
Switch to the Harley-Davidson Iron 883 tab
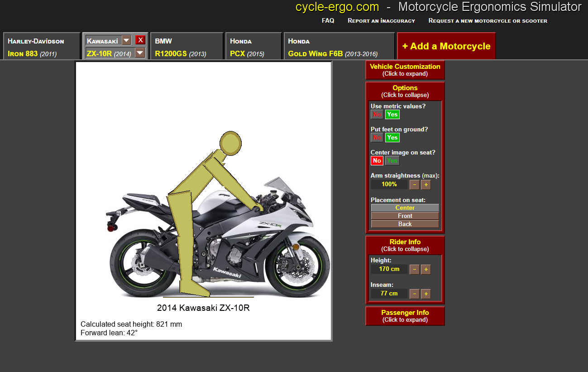tap(42, 46)
